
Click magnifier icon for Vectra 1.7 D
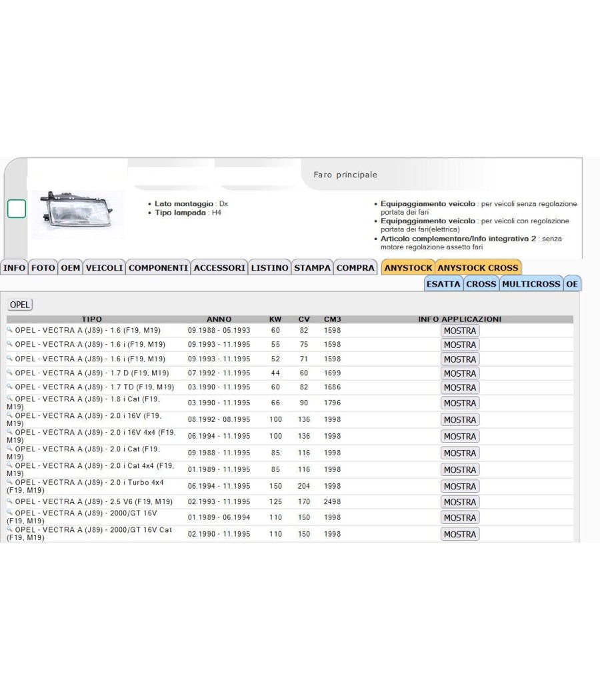coord(10,372)
